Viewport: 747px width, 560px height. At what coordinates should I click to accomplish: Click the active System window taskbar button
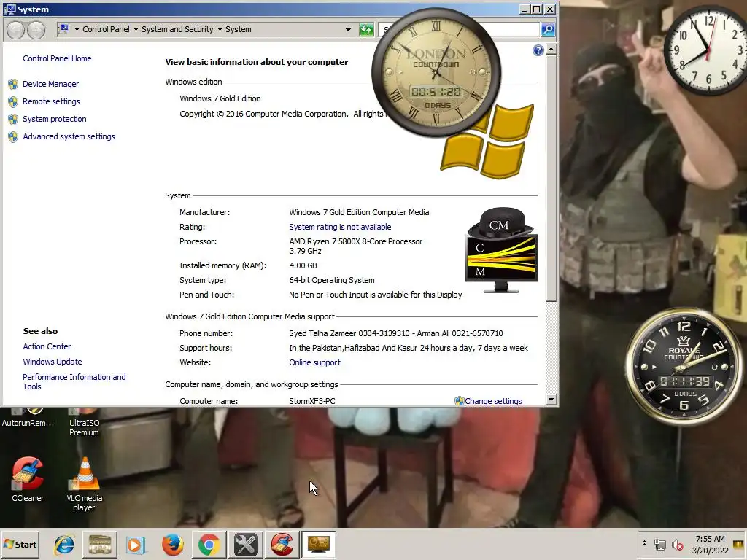tap(319, 544)
